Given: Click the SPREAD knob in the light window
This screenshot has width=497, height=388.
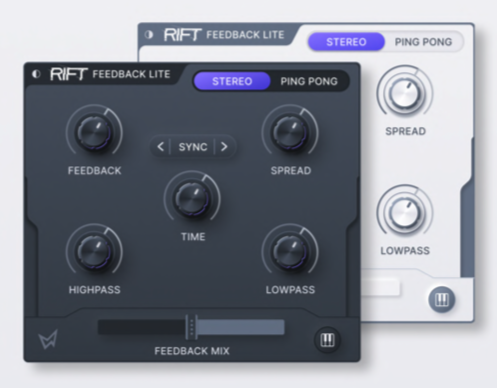Looking at the screenshot, I should 405,94.
